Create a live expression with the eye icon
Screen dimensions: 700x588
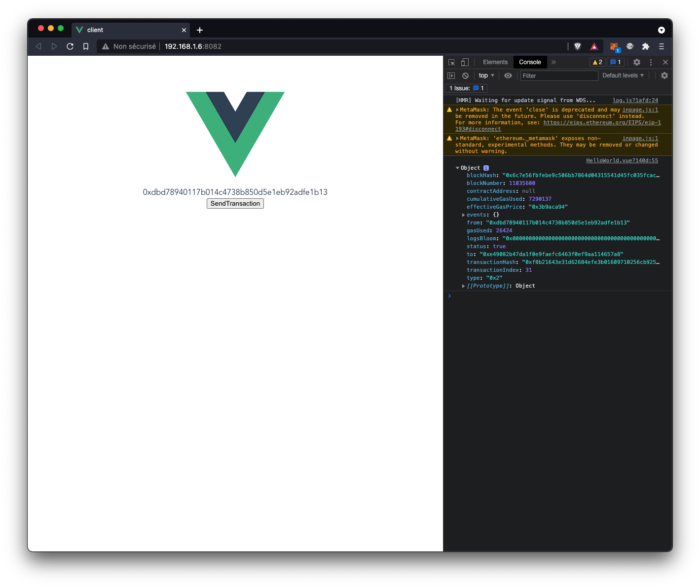(508, 75)
